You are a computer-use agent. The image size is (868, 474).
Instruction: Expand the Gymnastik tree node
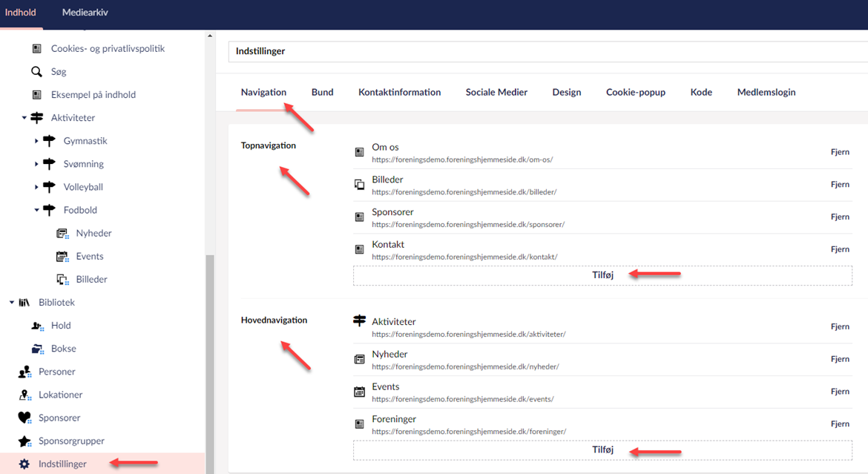[x=36, y=141]
